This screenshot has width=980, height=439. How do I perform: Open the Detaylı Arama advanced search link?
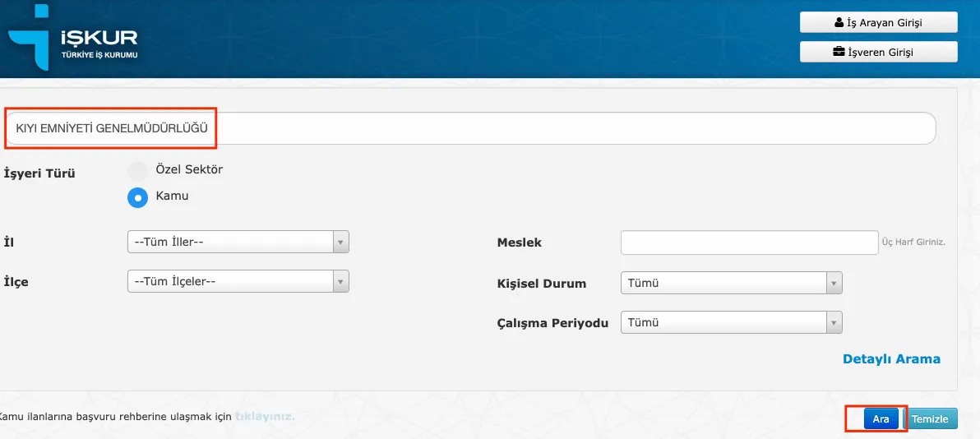pos(891,359)
